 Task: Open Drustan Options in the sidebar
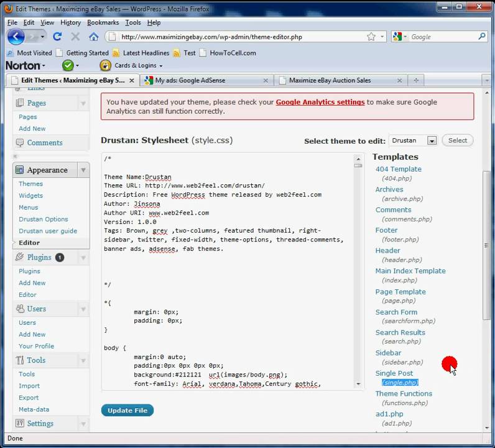44,219
